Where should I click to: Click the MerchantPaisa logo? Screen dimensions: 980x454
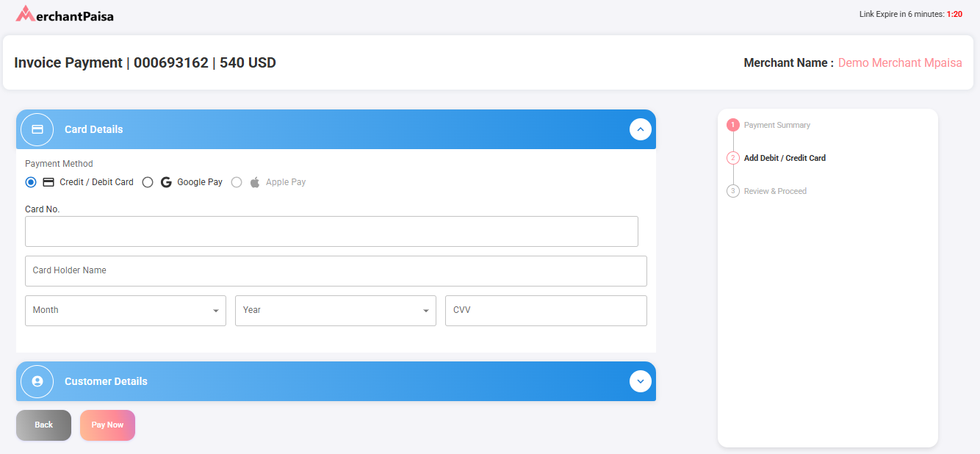(x=65, y=14)
